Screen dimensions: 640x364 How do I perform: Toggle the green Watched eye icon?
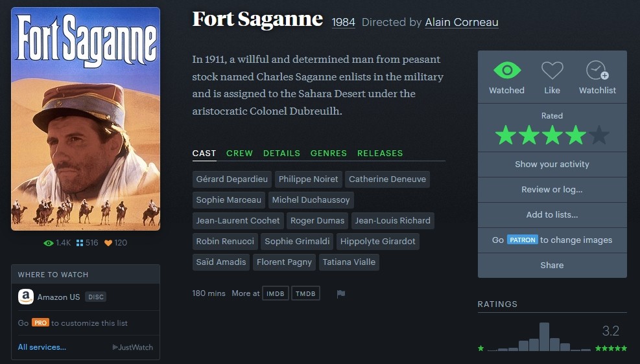[x=506, y=71]
